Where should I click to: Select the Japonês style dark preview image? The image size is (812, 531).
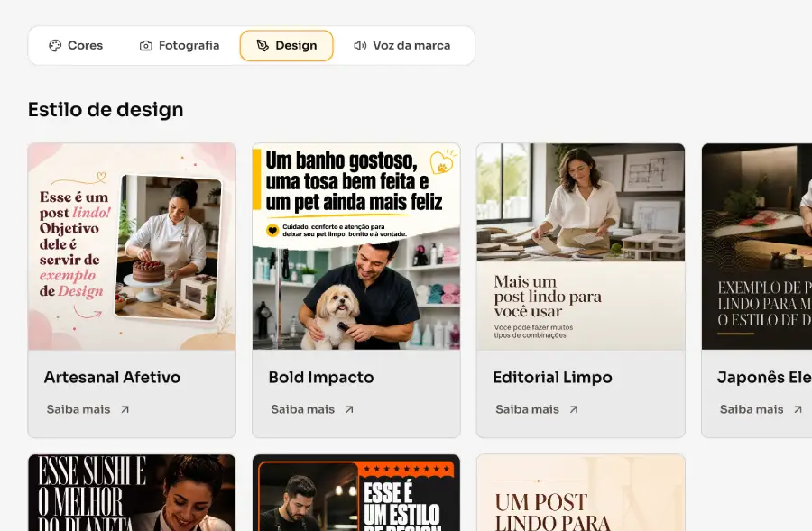point(757,247)
